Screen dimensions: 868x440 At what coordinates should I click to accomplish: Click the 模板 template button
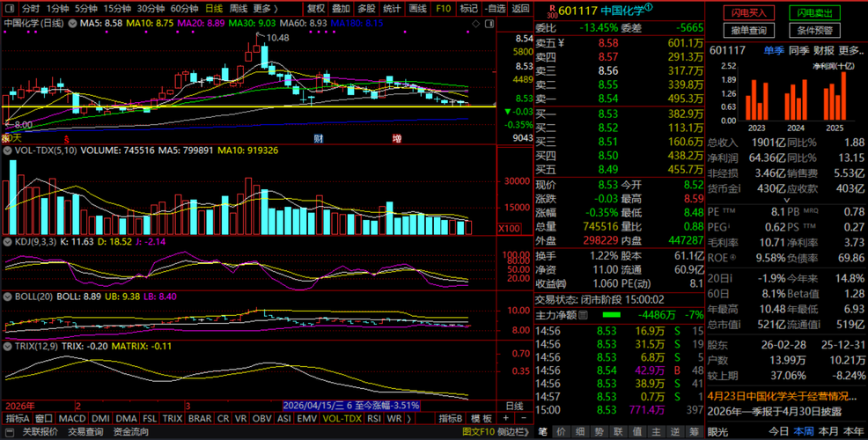pos(481,418)
